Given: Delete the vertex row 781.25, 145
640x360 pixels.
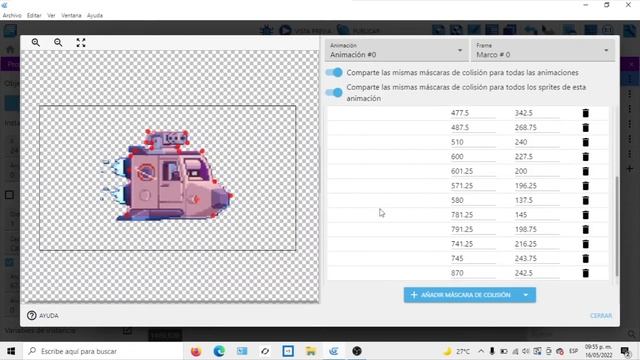Looking at the screenshot, I should (585, 215).
